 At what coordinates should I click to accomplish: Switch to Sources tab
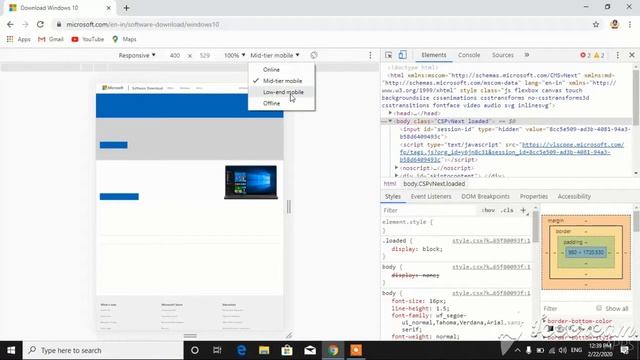(x=502, y=55)
